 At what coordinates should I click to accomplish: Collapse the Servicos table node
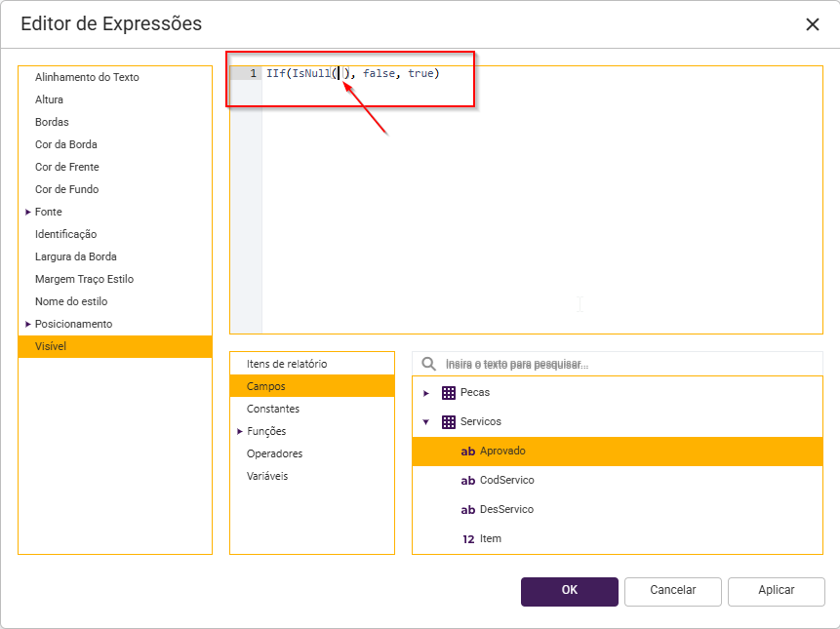pos(426,422)
